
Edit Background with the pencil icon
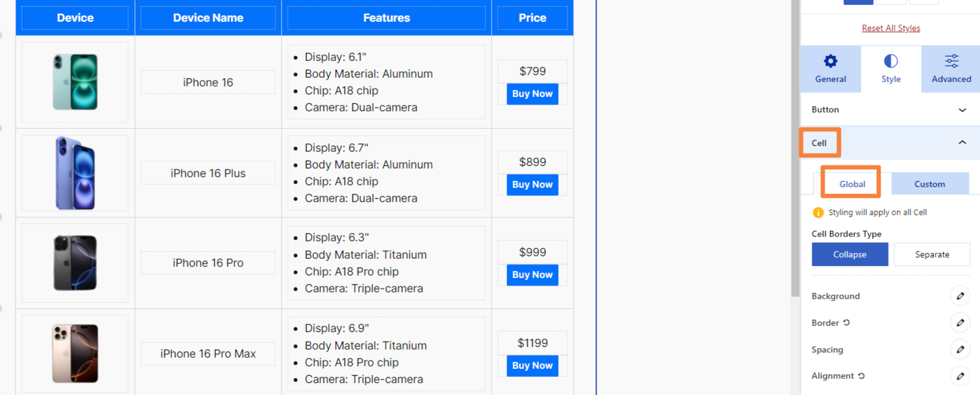(x=960, y=296)
